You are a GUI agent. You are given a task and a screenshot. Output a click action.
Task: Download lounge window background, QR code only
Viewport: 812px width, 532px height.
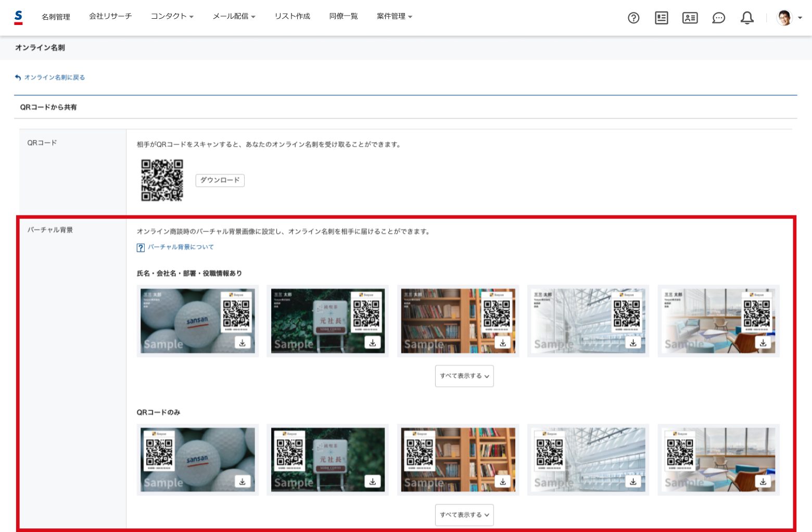point(763,482)
